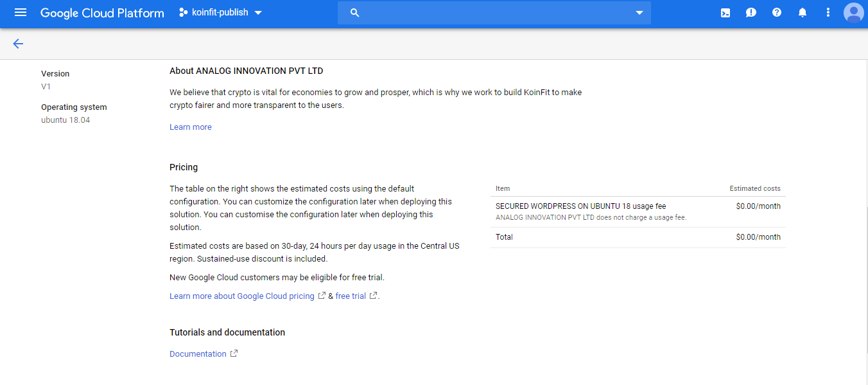Click the Item column header
Screen dimensions: 868x385
coord(503,188)
